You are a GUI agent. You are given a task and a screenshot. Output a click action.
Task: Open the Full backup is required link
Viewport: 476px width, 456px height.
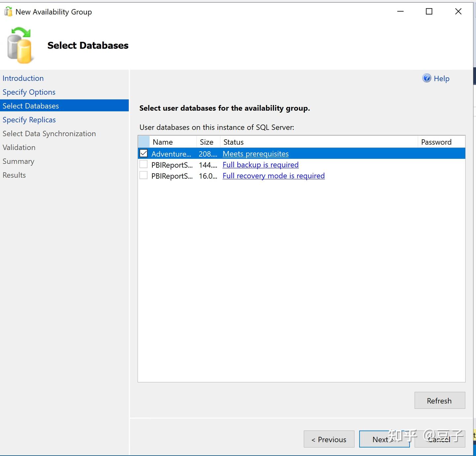coord(260,164)
